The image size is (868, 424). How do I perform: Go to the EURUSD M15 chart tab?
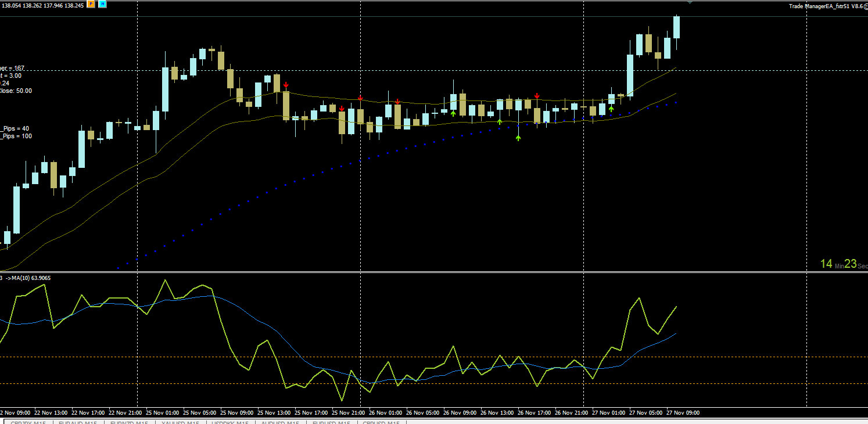pyautogui.click(x=331, y=422)
